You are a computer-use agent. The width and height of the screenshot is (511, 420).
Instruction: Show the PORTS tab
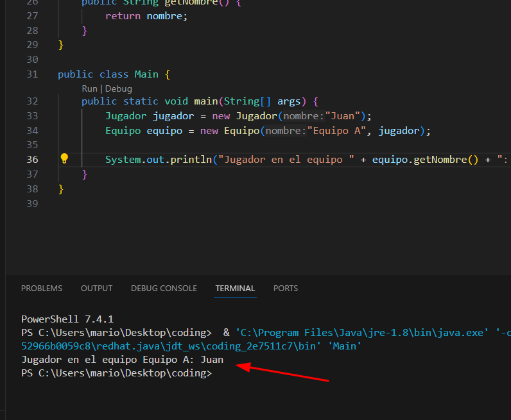point(286,289)
